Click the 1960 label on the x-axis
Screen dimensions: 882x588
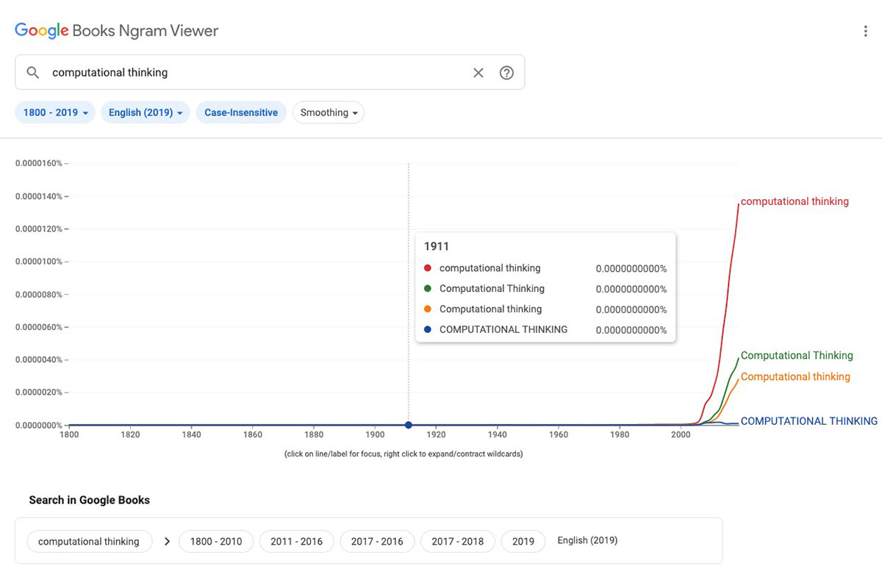click(x=559, y=434)
